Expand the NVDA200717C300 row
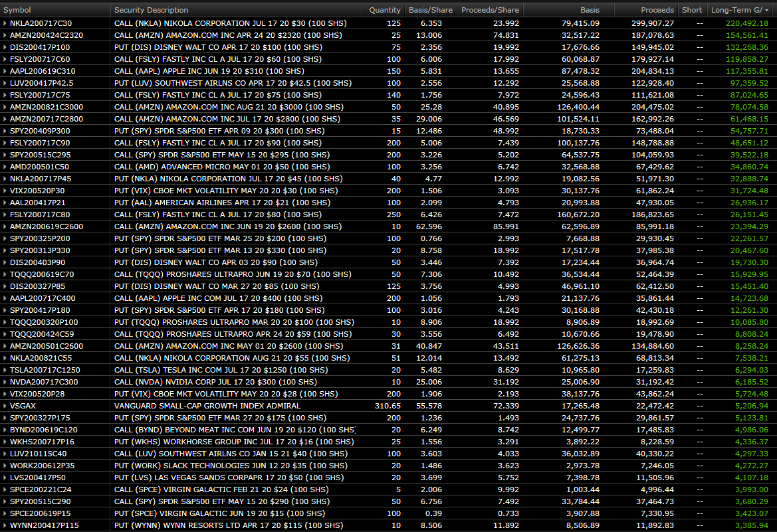 tap(5, 382)
